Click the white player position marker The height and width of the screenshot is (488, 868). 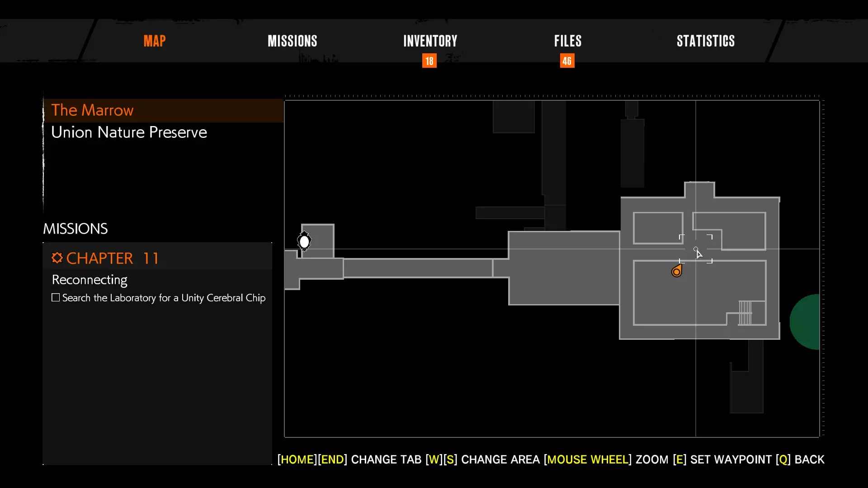coord(304,242)
